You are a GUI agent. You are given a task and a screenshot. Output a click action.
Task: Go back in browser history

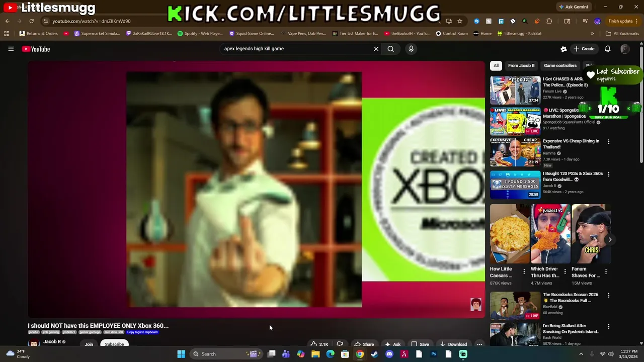point(7,21)
